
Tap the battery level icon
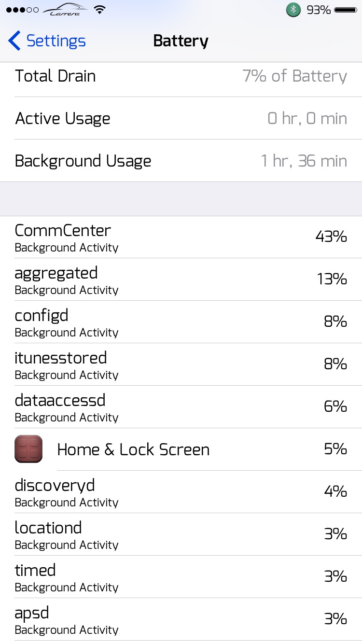(346, 10)
